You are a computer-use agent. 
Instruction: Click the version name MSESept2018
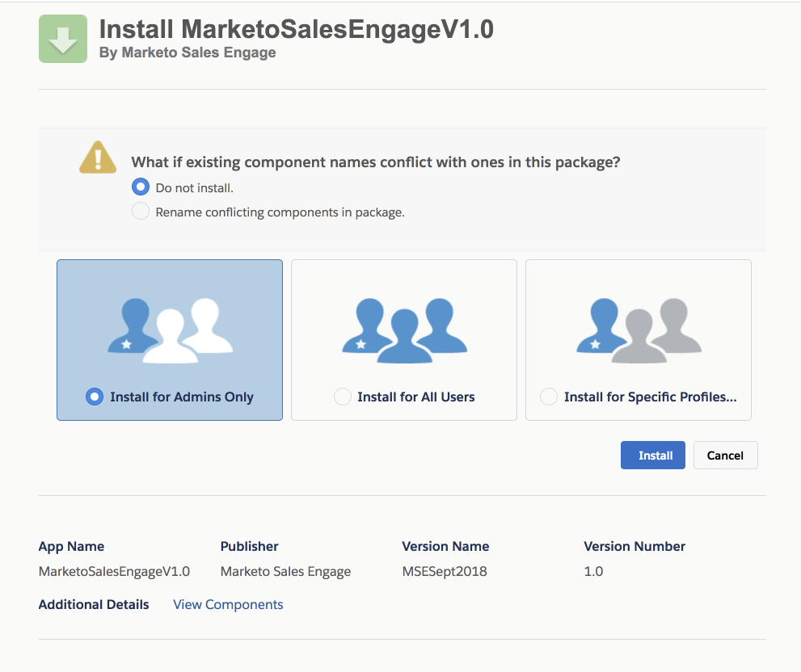coord(444,571)
